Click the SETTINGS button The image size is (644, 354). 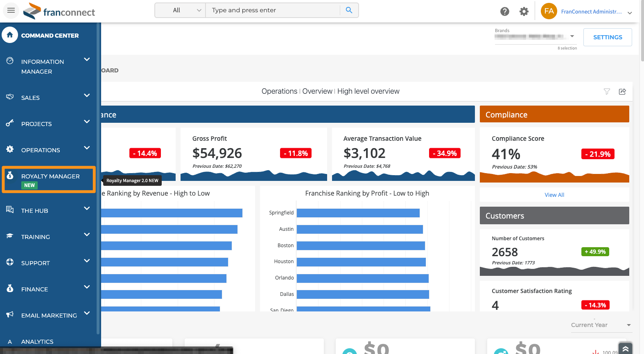(608, 37)
